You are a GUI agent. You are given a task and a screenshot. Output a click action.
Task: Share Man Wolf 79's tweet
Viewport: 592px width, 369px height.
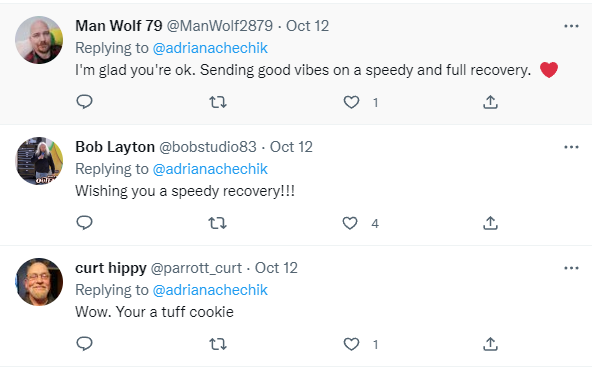tap(490, 102)
